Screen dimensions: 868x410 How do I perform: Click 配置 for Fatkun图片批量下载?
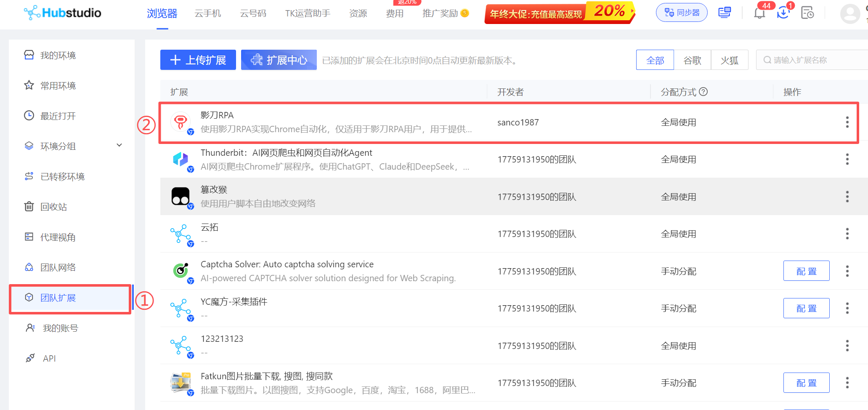807,383
